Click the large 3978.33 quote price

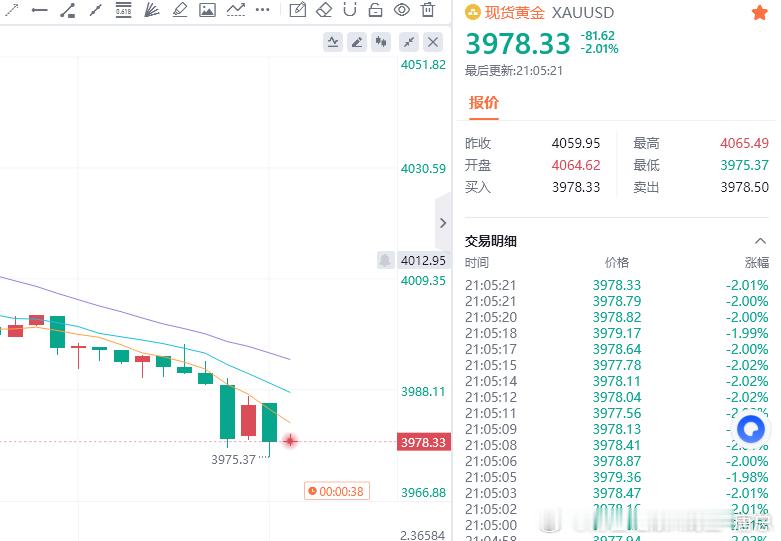coord(518,43)
